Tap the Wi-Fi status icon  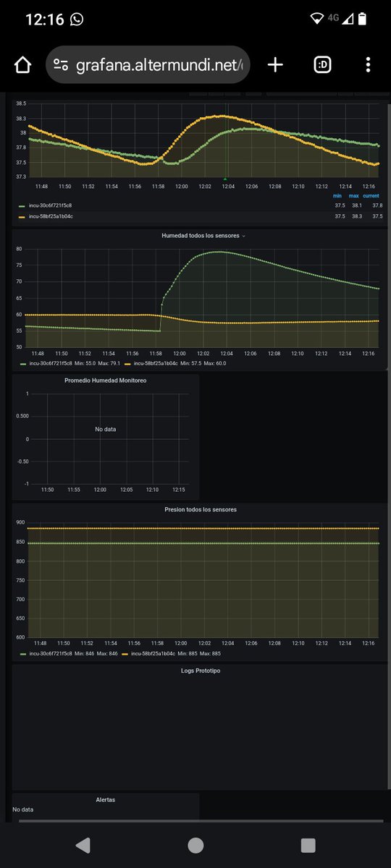coord(316,19)
